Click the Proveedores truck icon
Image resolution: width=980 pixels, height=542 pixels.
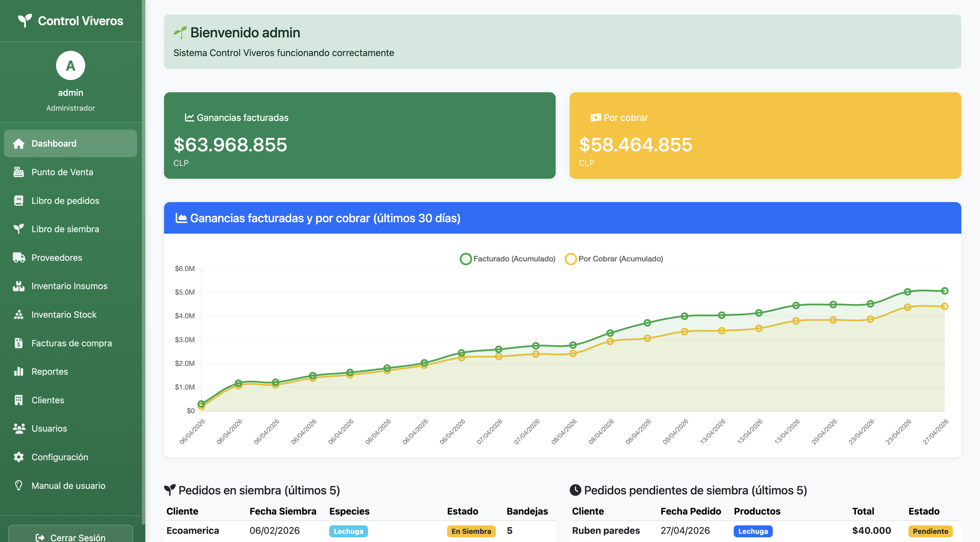(19, 258)
